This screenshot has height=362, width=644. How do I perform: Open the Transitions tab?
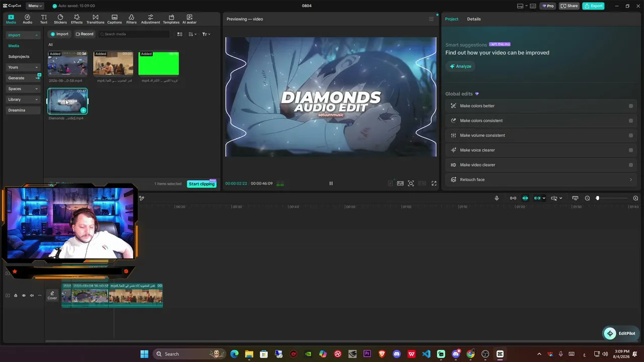95,19
